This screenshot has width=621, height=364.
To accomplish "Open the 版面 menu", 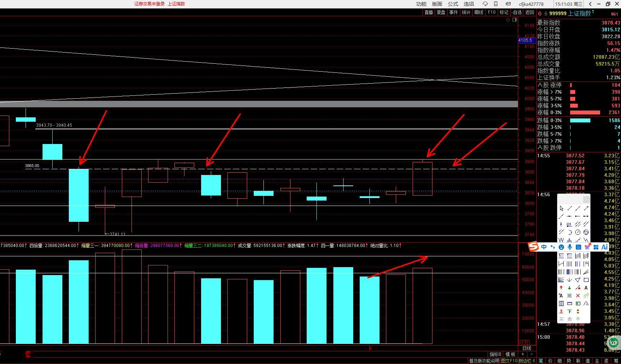I will tap(437, 4).
